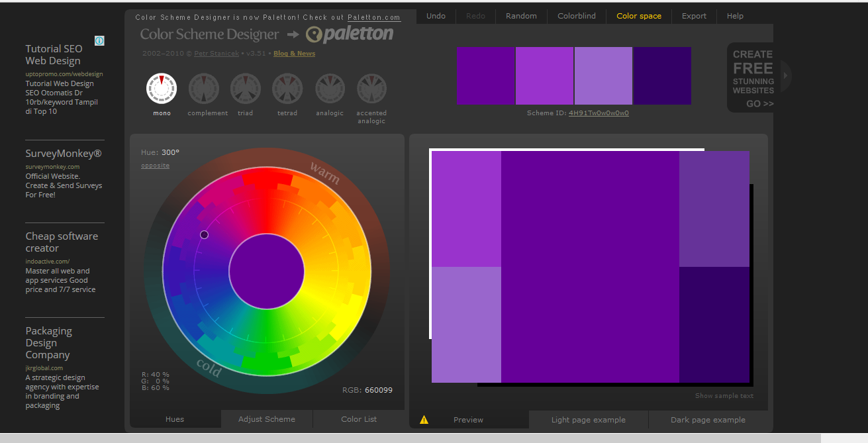Click the G: 0 % readout
This screenshot has width=868, height=443.
pyautogui.click(x=156, y=381)
